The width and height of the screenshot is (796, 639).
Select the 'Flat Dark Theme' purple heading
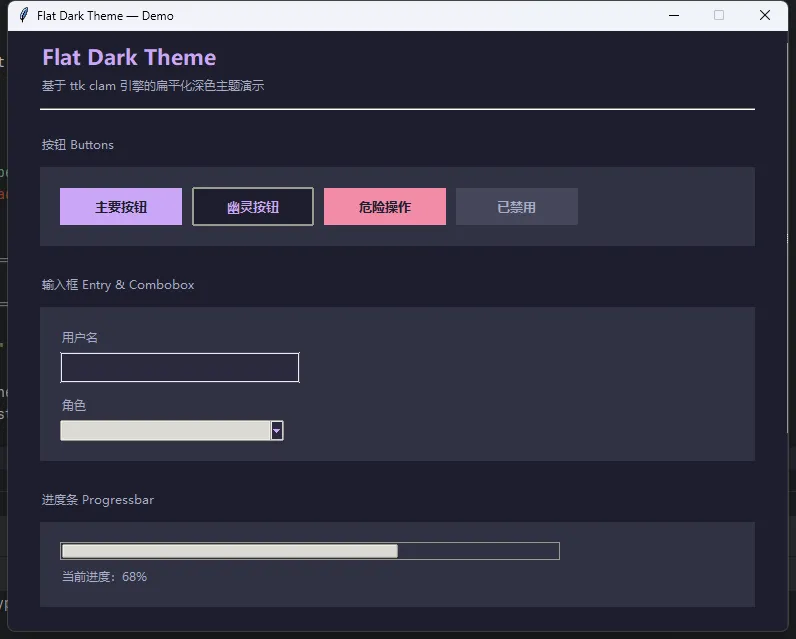[129, 57]
